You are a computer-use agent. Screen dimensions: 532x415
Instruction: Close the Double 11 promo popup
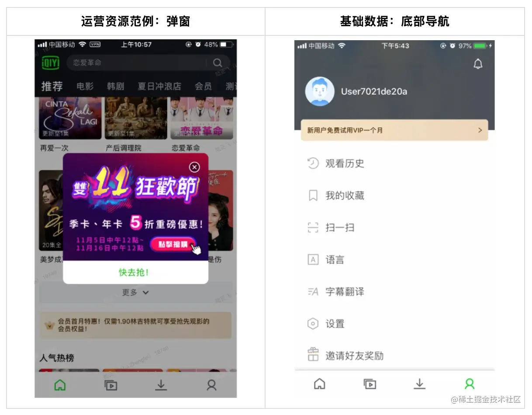(194, 167)
